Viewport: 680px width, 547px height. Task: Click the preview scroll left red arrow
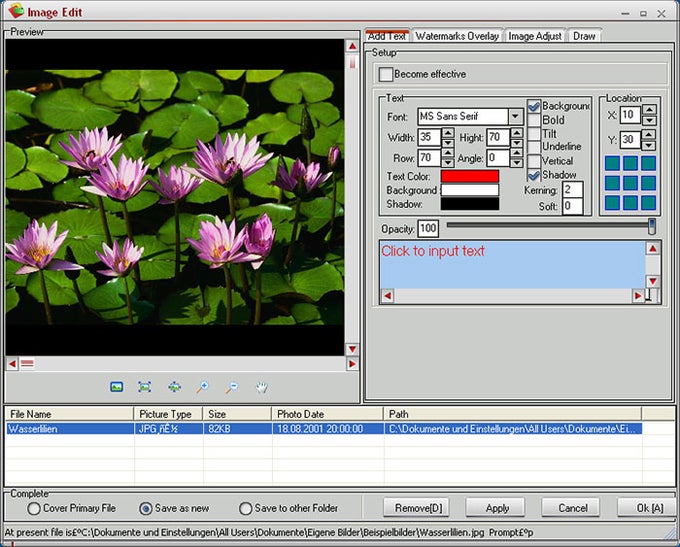(12, 364)
